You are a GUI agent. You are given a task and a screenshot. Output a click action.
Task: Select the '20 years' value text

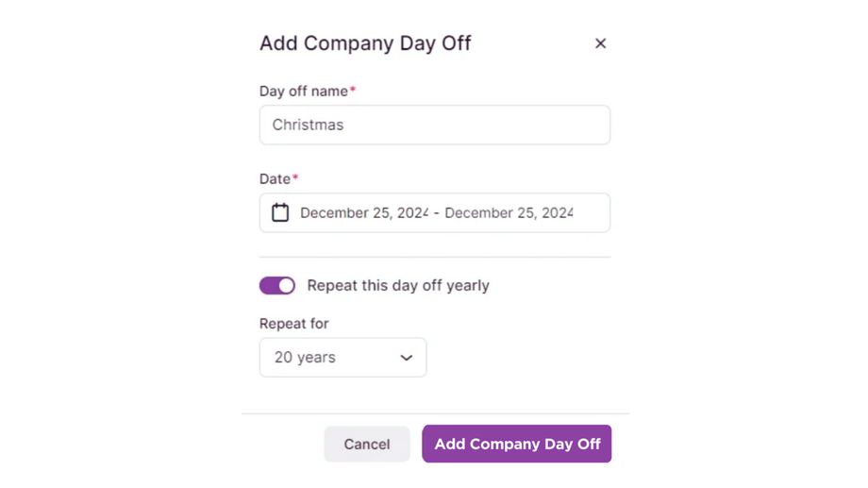coord(305,358)
